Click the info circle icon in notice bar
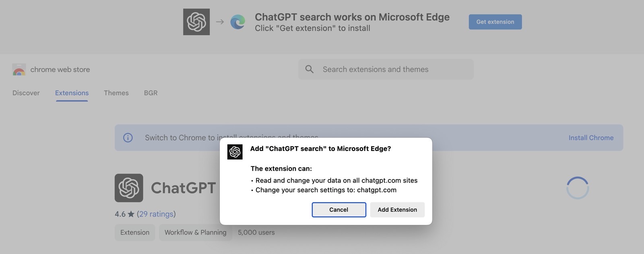The width and height of the screenshot is (644, 254). [x=128, y=138]
